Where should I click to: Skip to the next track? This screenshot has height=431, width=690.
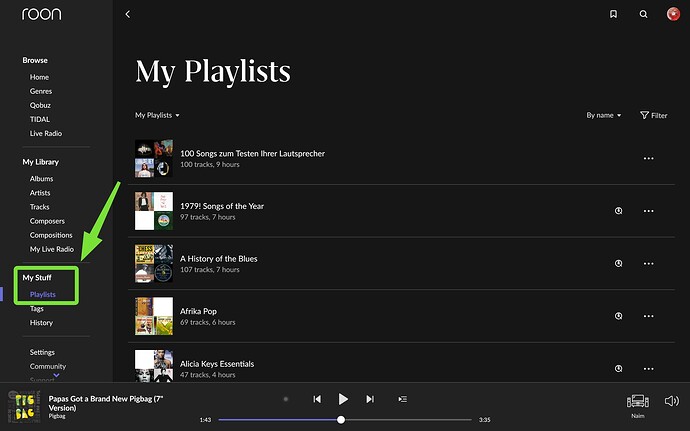click(x=370, y=399)
